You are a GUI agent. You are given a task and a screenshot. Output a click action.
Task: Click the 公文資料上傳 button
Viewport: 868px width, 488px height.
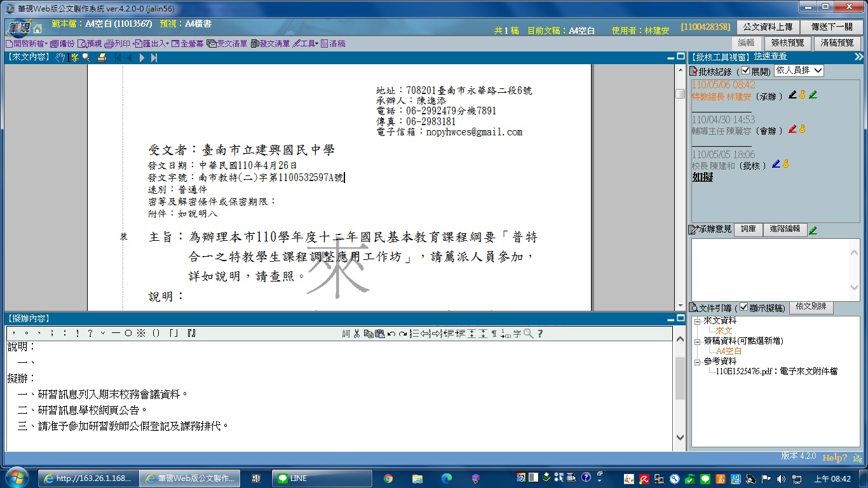[x=768, y=27]
